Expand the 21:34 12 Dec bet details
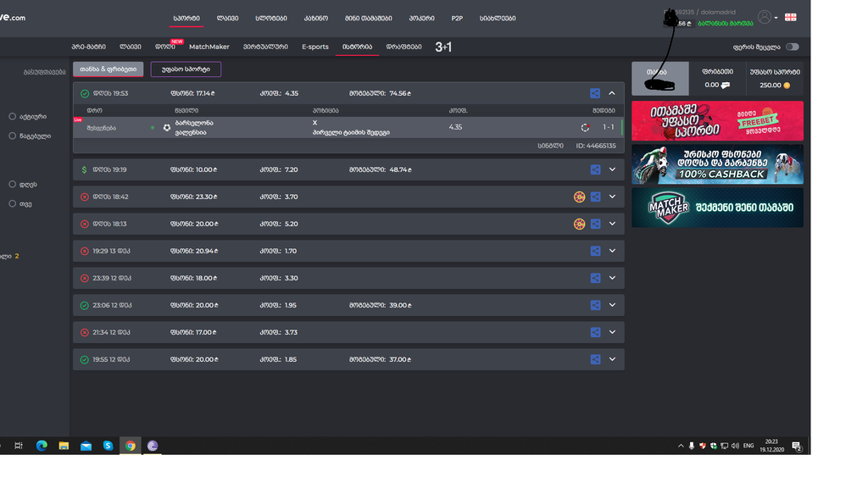Viewport: 868px width, 488px height. pyautogui.click(x=612, y=332)
